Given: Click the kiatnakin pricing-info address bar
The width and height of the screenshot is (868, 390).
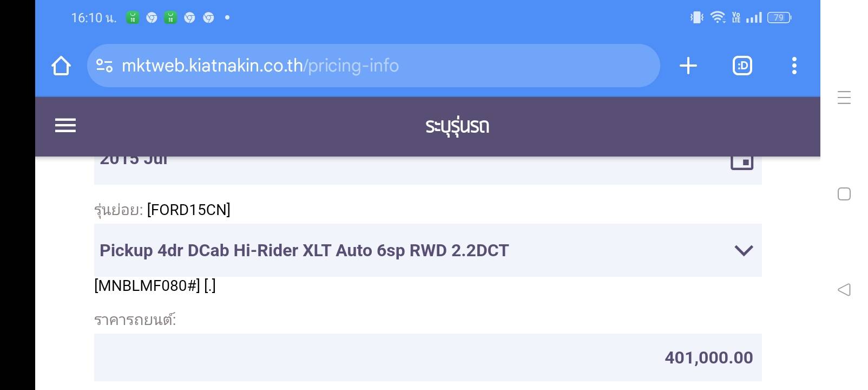Looking at the screenshot, I should coord(373,66).
